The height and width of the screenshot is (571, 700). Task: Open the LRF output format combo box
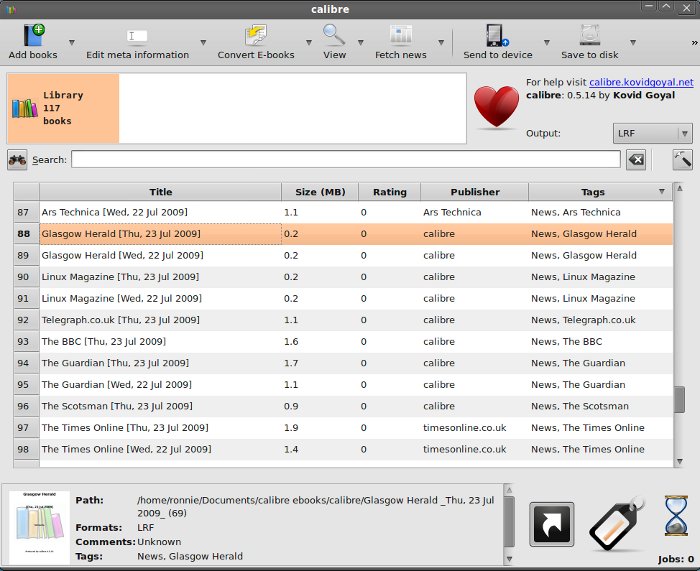point(653,133)
